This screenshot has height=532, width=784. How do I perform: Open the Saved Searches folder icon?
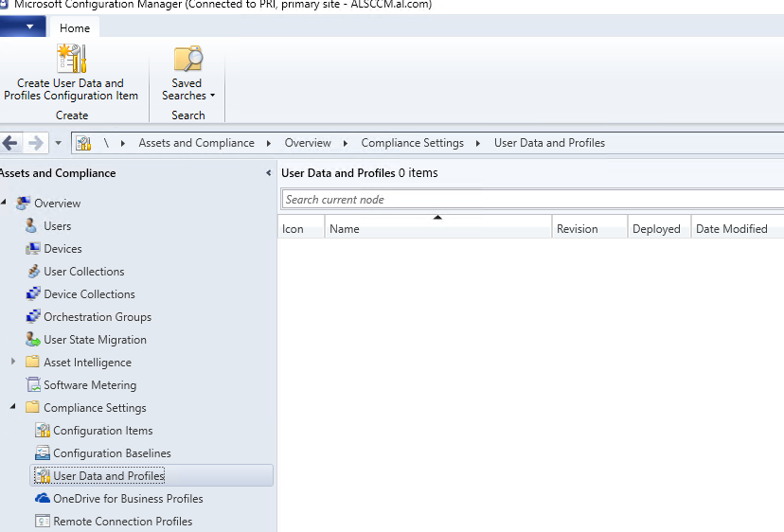188,59
